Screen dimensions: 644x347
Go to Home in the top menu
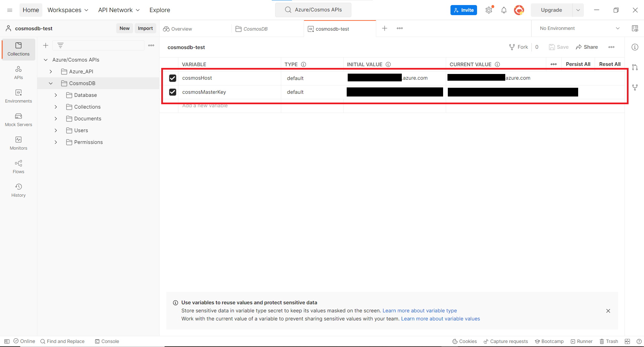pos(31,10)
